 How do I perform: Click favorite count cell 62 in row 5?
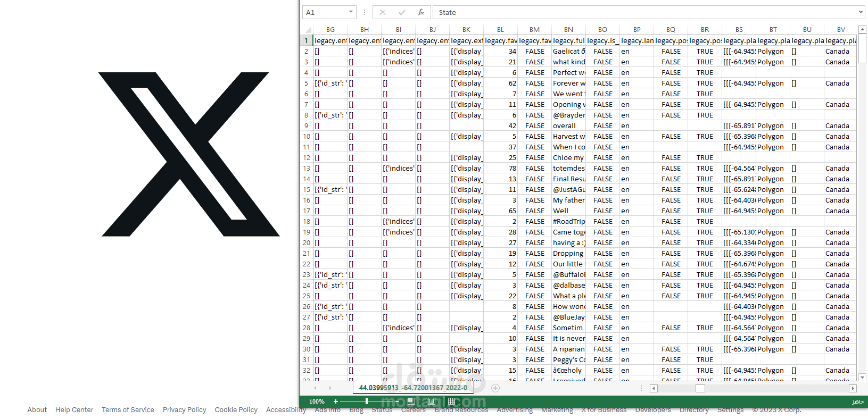coord(500,83)
